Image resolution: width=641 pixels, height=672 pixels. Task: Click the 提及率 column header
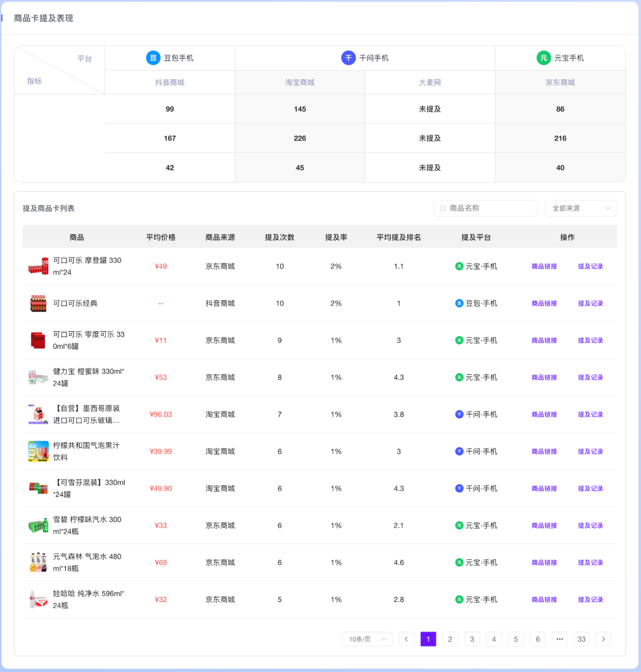click(336, 237)
